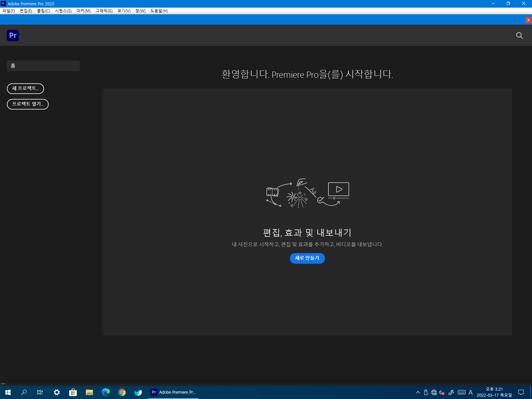Viewport: 532px width, 399px height.
Task: Select the 홈 tab in the sidebar
Action: 43,66
